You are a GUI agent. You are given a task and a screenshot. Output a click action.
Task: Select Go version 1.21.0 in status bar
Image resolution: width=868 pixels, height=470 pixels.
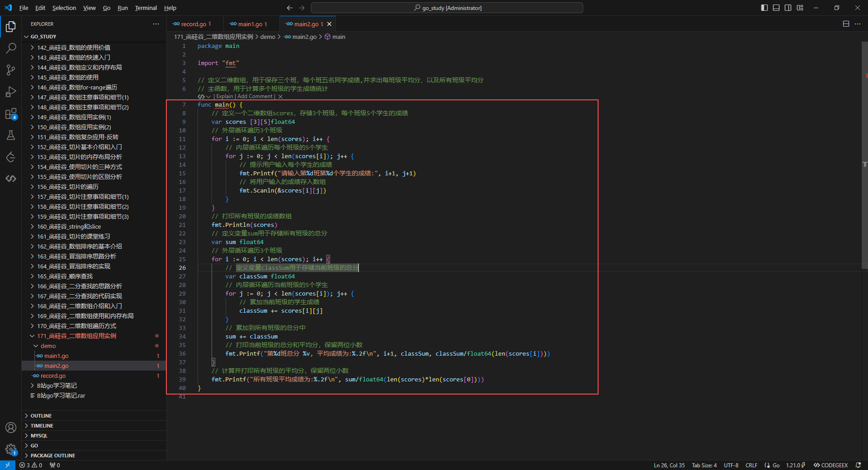pyautogui.click(x=795, y=465)
